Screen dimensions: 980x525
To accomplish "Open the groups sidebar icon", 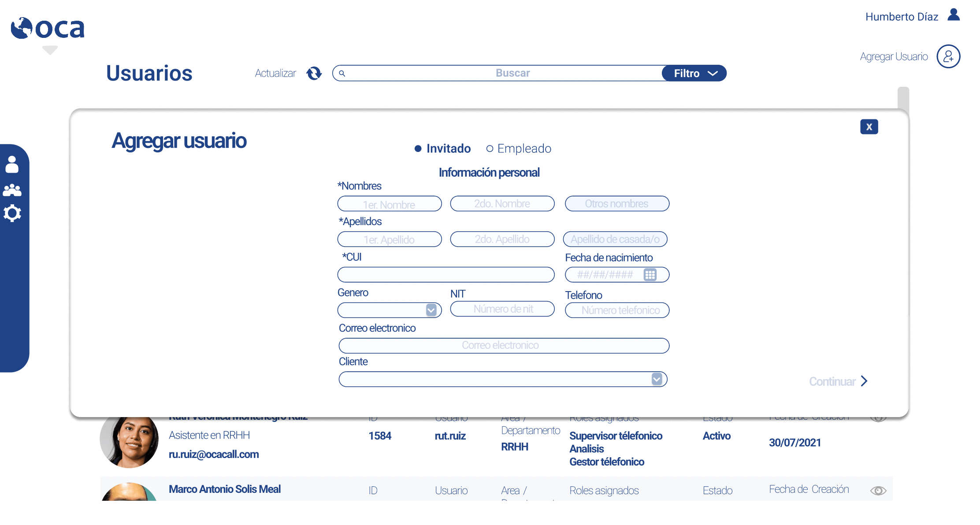I will [x=12, y=190].
